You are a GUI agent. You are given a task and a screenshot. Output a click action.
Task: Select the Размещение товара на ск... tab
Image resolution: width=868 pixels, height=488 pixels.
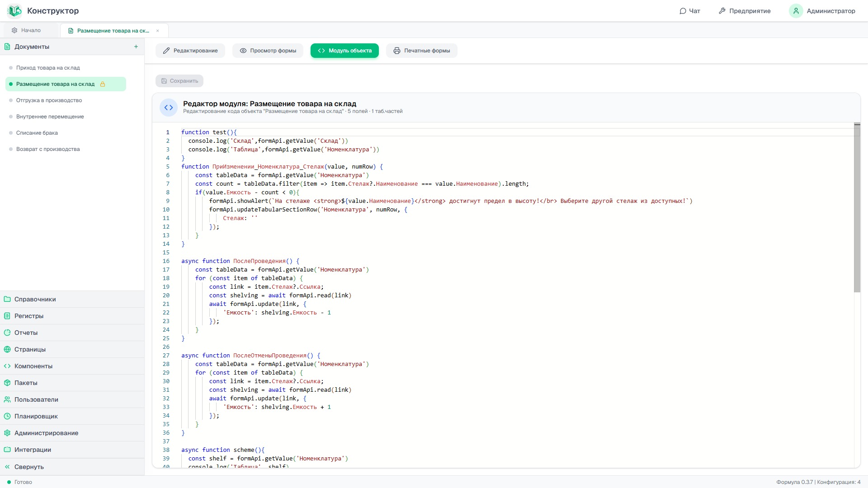[x=114, y=31]
